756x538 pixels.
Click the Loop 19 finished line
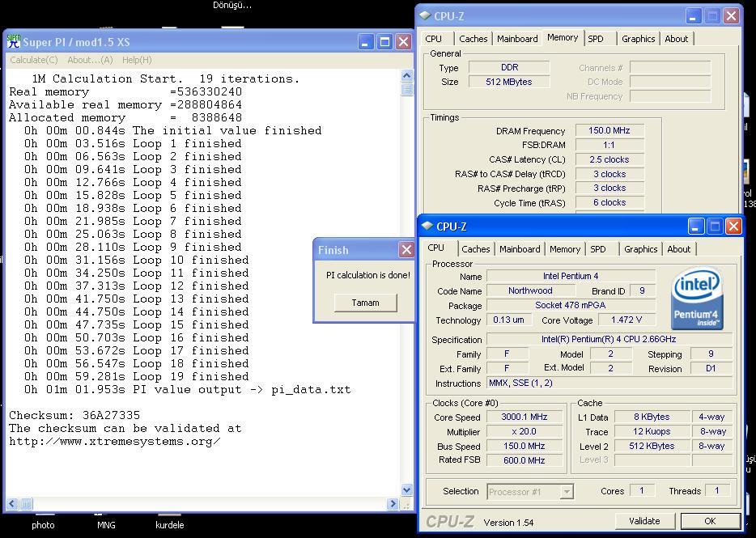pos(137,376)
